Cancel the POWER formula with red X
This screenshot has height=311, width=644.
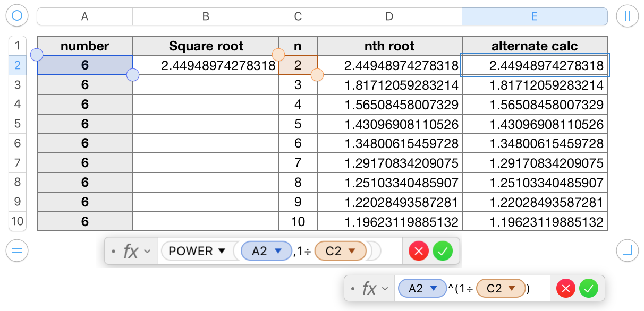tap(419, 251)
